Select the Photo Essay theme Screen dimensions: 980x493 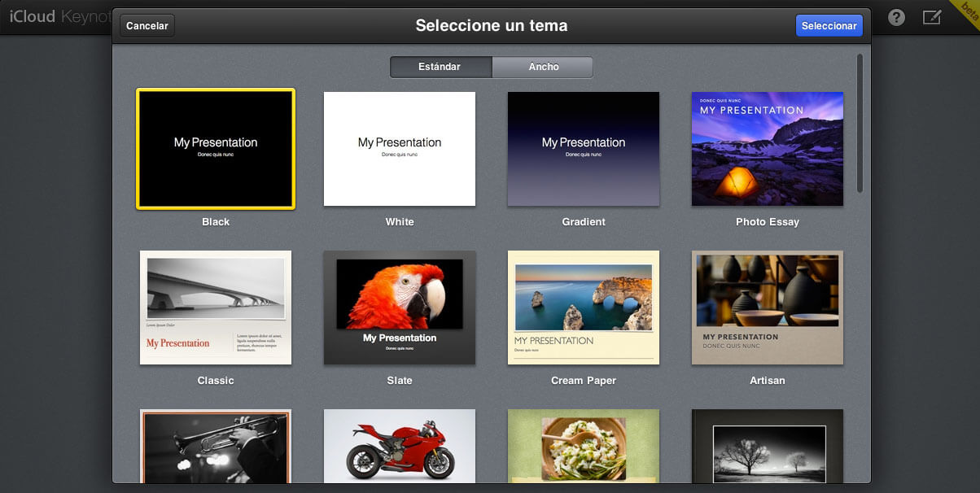(x=768, y=149)
